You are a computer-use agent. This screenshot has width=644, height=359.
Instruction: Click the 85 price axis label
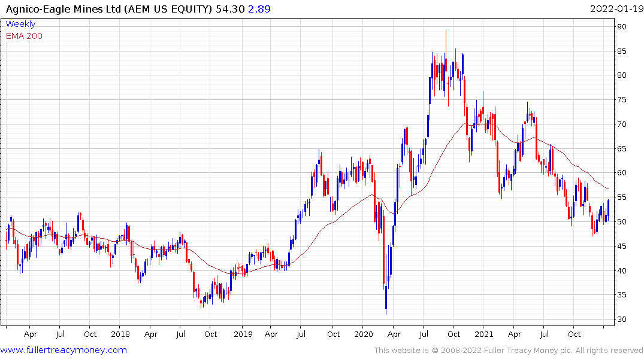click(621, 51)
